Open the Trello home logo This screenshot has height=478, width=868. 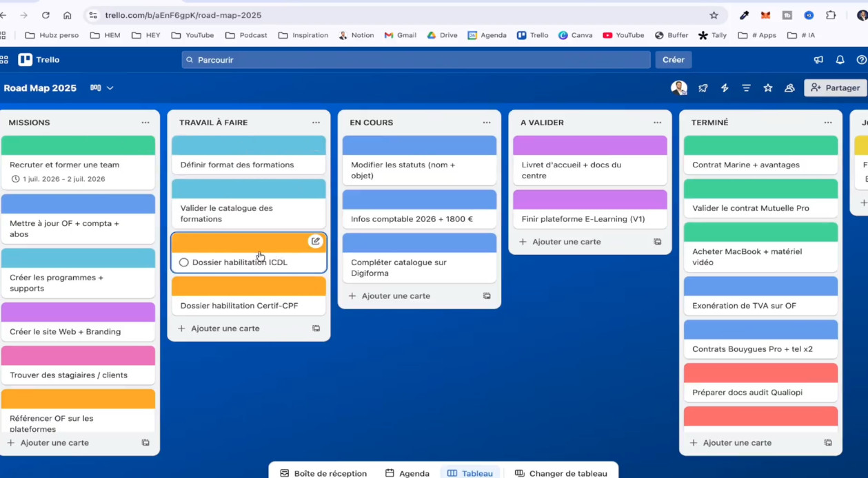(39, 60)
